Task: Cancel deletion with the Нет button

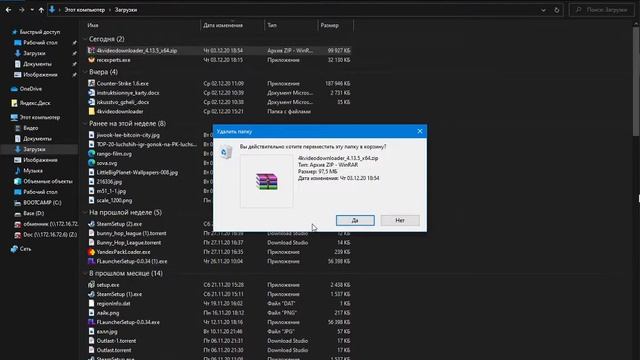Action: click(x=400, y=220)
